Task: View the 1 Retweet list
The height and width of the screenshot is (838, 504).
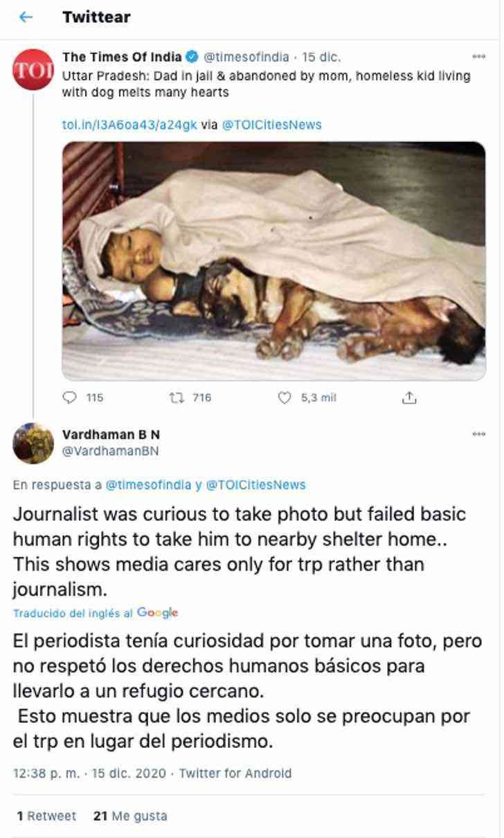Action: point(46,816)
